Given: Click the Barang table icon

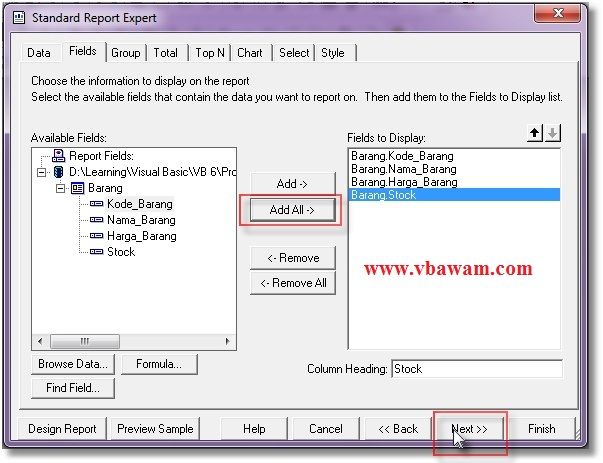Looking at the screenshot, I should [77, 188].
